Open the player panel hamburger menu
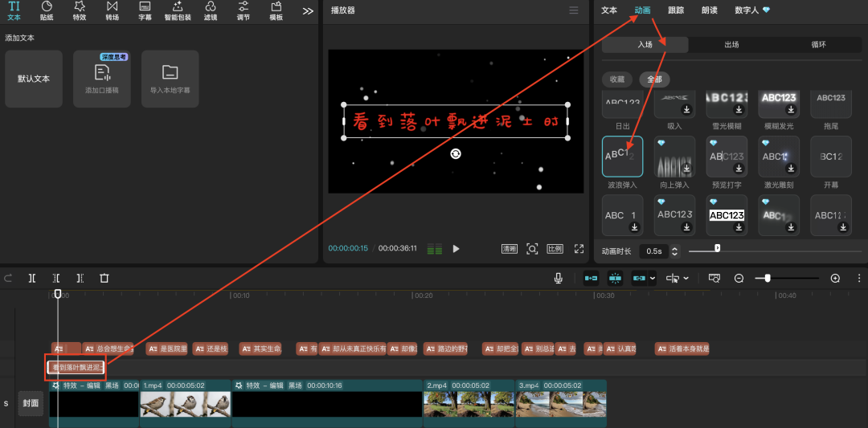The image size is (868, 428). [573, 10]
